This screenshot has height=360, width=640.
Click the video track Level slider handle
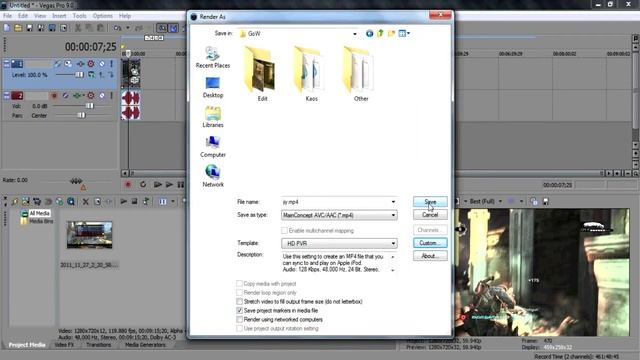tap(79, 75)
